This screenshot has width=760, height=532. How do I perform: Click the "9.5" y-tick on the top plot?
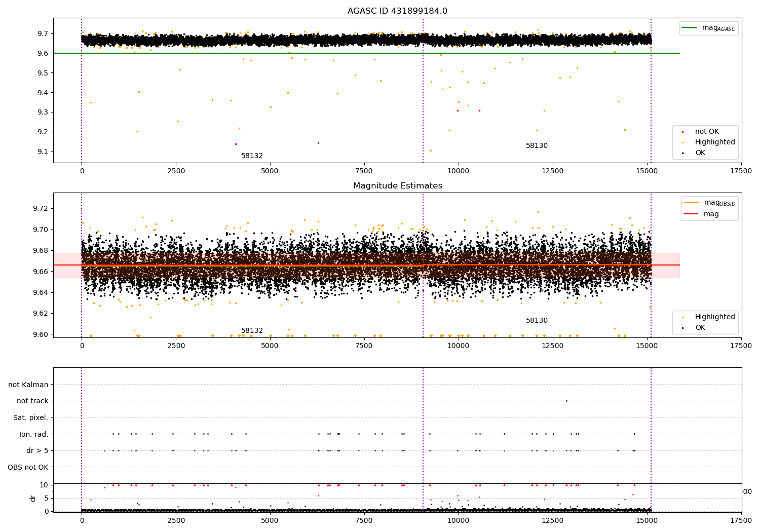(43, 73)
